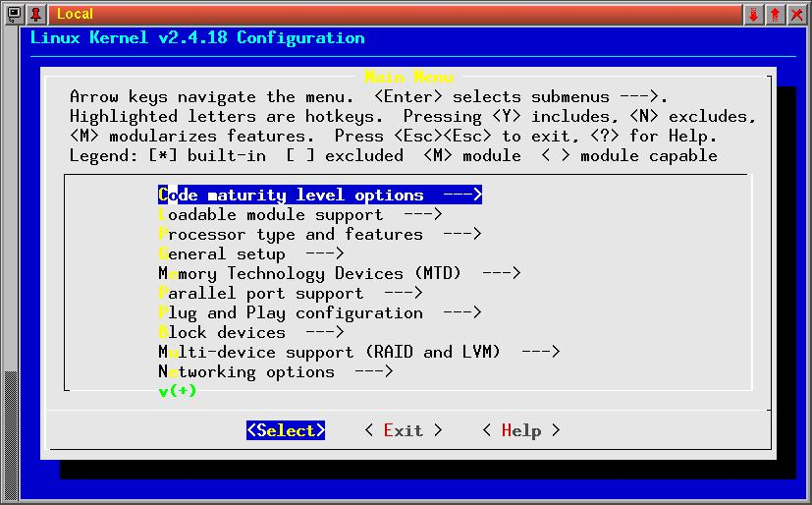Image resolution: width=812 pixels, height=505 pixels.
Task: Toggle the pushpin icon in title bar
Action: click(35, 14)
